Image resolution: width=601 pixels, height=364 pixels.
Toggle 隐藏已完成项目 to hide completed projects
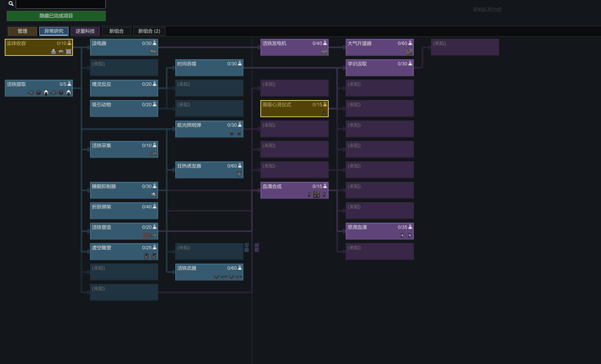click(56, 16)
